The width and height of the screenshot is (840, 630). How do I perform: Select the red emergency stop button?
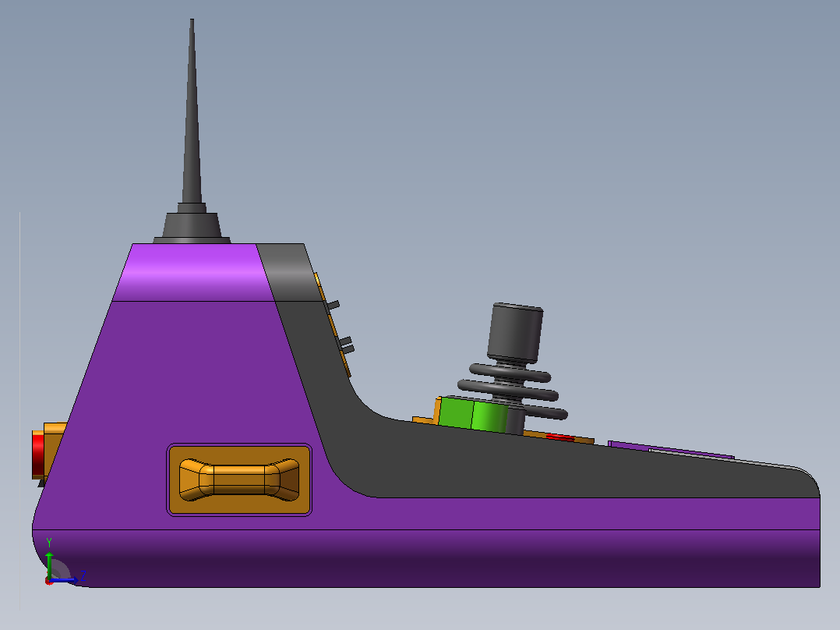tap(38, 454)
